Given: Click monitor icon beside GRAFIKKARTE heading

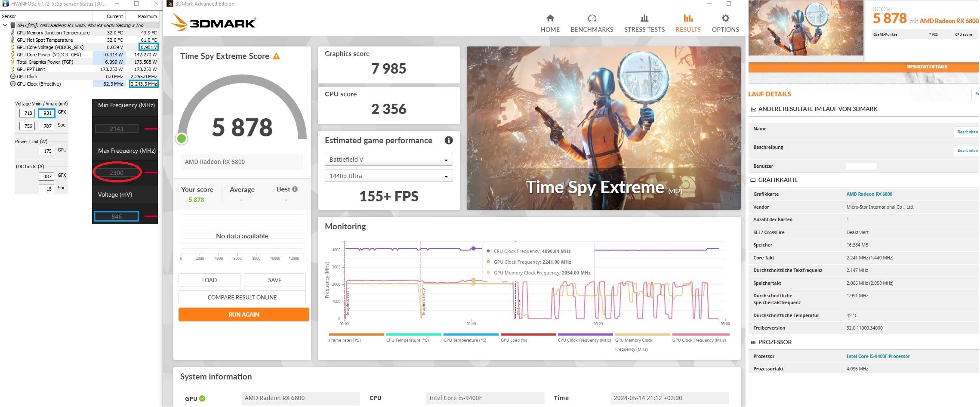Looking at the screenshot, I should pyautogui.click(x=753, y=180).
